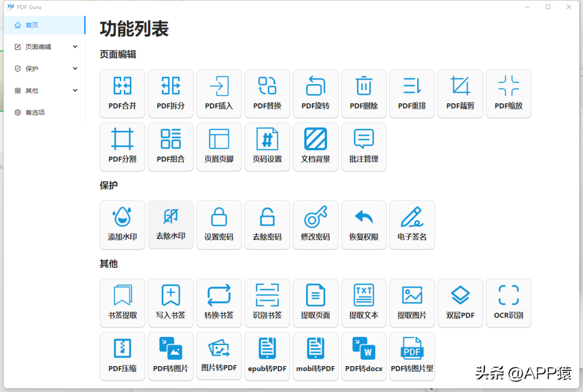583x392 pixels.
Task: Open 首选项 preferences in sidebar
Action: click(45, 112)
